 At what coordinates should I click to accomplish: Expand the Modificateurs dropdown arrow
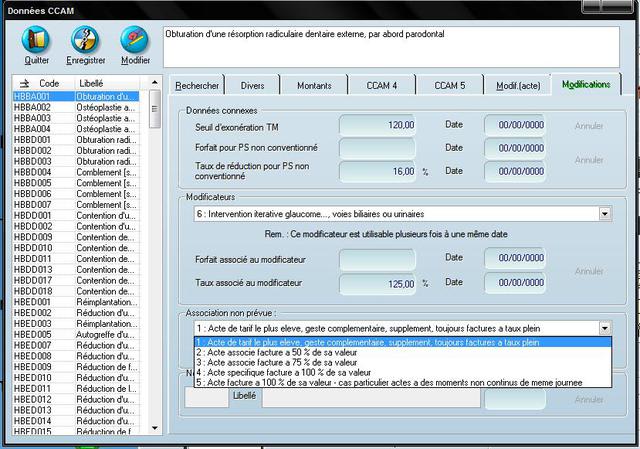coord(605,214)
